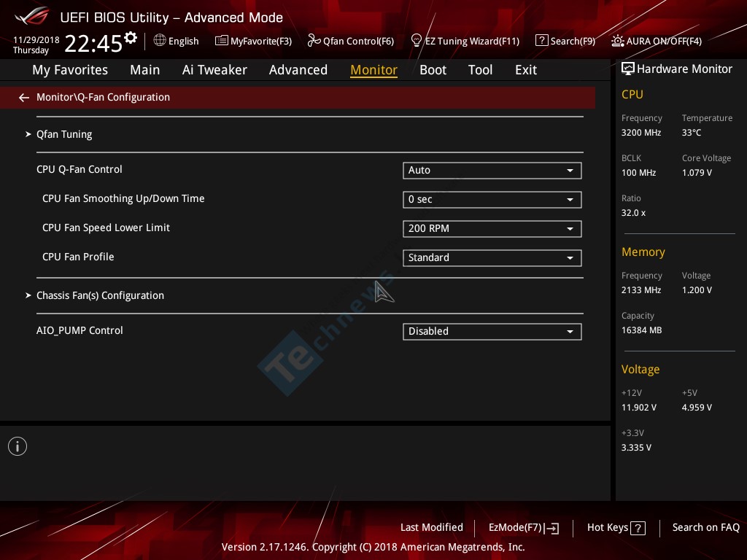Click the Search(F9) label

click(x=573, y=41)
